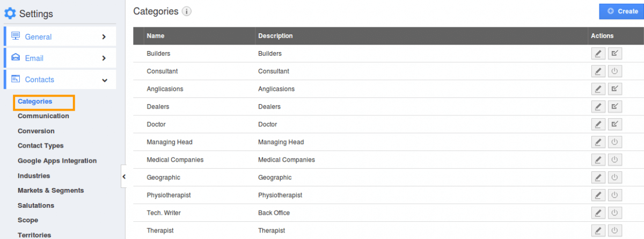644x239 pixels.
Task: Toggle power button for Consultant category
Action: [x=615, y=71]
